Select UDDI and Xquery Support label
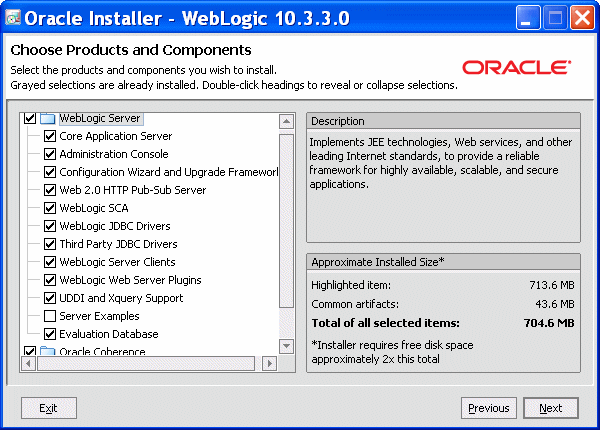This screenshot has height=430, width=600. point(121,298)
